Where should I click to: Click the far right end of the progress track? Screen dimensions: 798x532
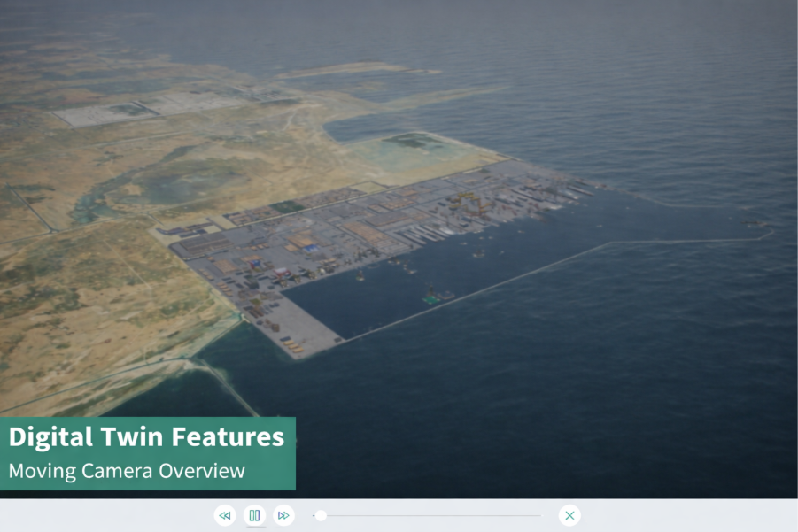coord(538,515)
